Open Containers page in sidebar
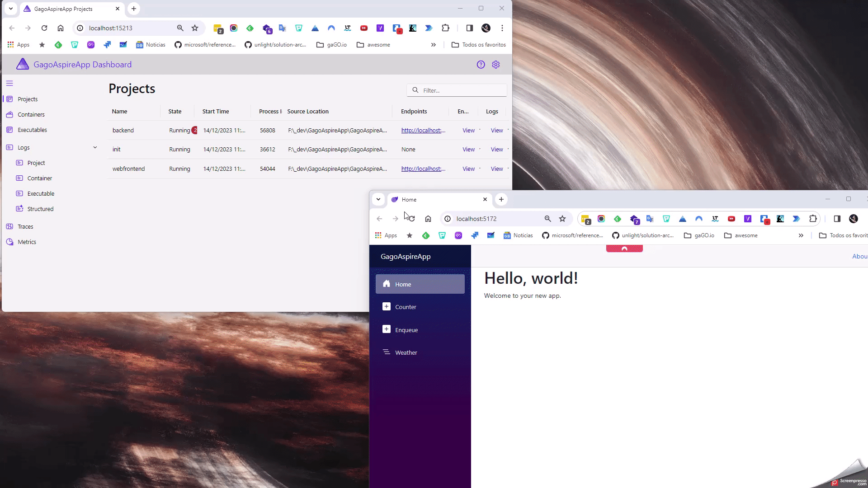Image resolution: width=868 pixels, height=488 pixels. (31, 114)
